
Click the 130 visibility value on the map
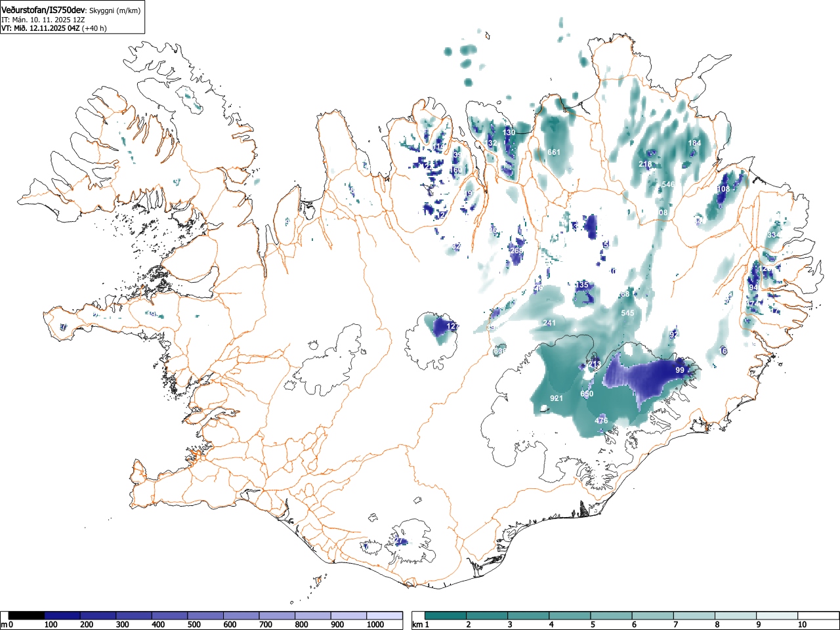tap(509, 133)
